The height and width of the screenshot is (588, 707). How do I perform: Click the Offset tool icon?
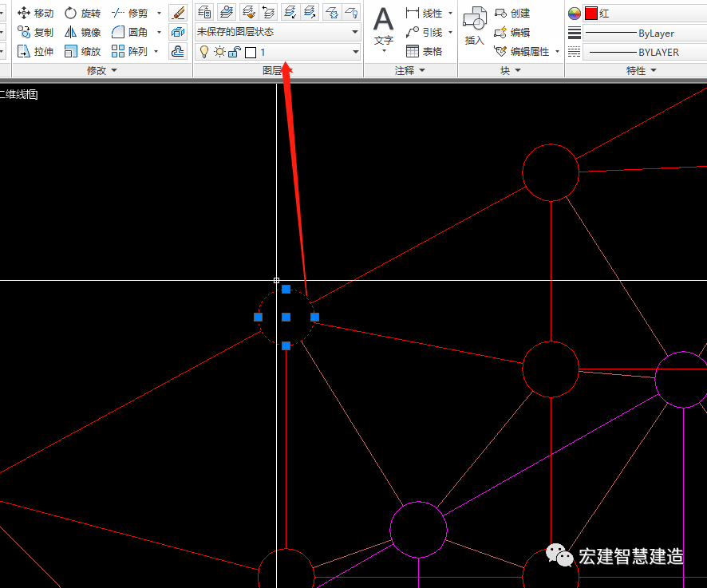(x=178, y=51)
